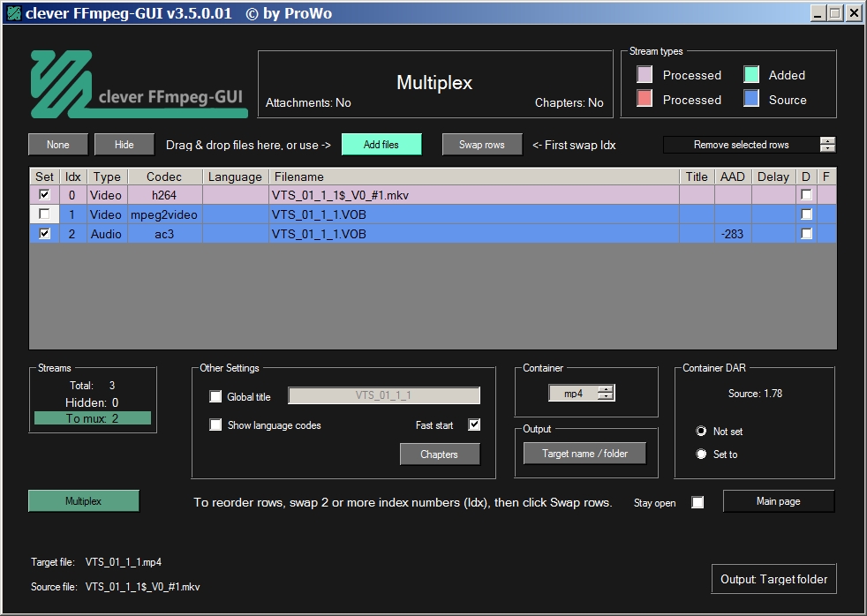Click the mpeg2video codec cell
867x616 pixels.
click(164, 214)
